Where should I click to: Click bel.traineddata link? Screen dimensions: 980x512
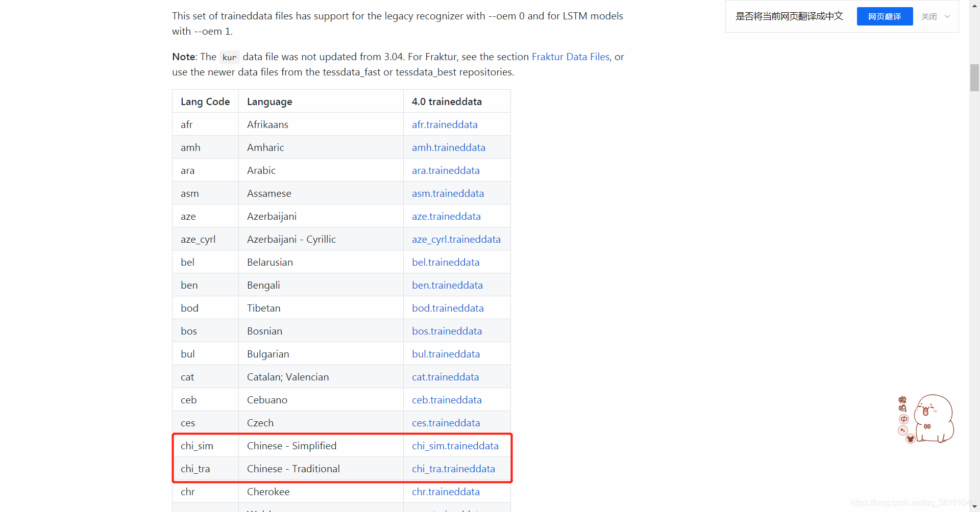point(446,262)
